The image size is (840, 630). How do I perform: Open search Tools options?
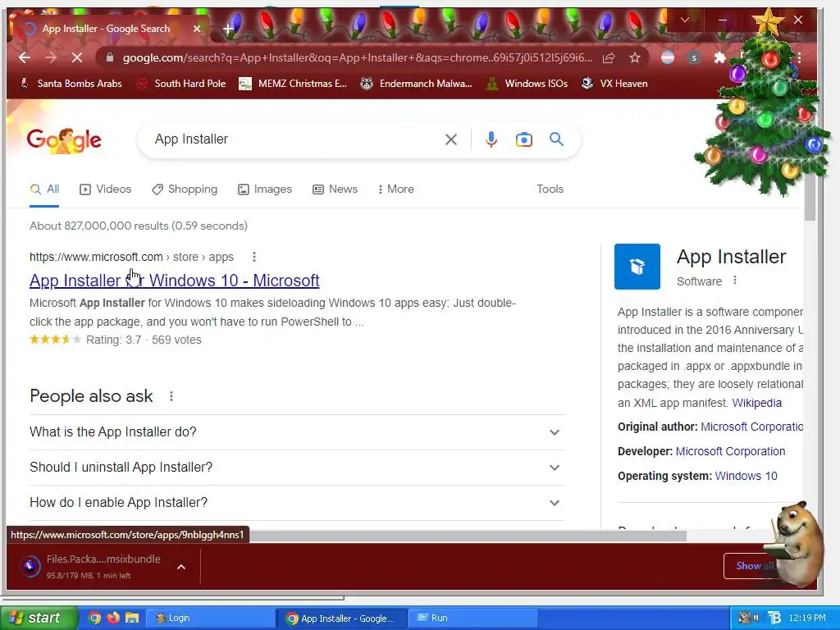coord(550,189)
